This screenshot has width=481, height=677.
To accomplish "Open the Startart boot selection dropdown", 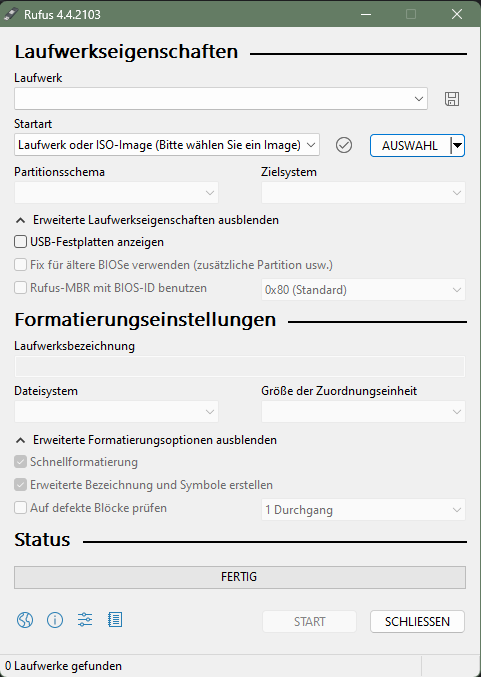I will pos(167,145).
